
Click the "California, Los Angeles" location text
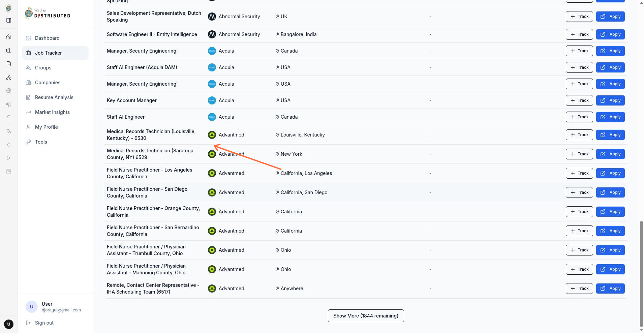point(306,173)
